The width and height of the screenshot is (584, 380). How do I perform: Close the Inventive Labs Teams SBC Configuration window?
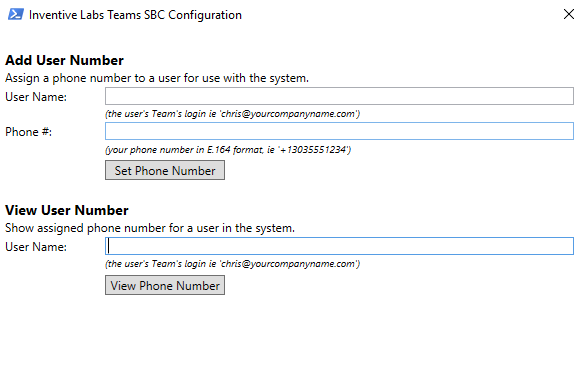(x=569, y=14)
